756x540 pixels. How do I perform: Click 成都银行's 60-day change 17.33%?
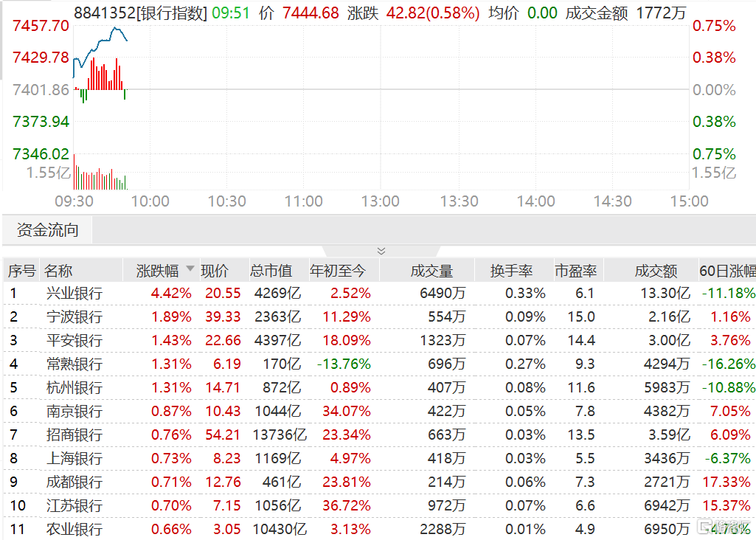(x=726, y=482)
